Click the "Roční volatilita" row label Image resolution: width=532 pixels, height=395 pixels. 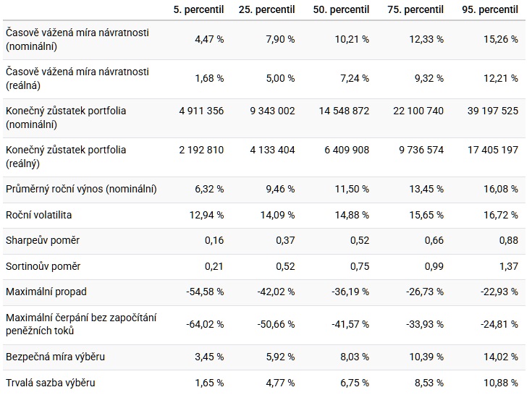click(38, 215)
